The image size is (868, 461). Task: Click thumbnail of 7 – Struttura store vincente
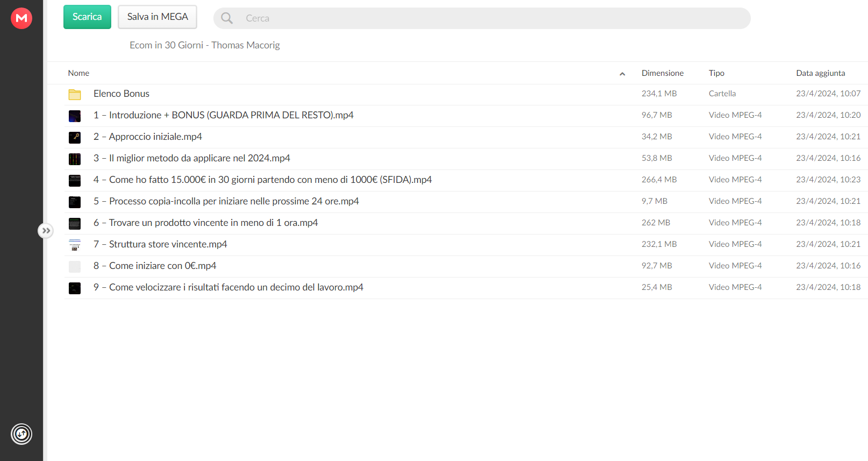click(75, 245)
